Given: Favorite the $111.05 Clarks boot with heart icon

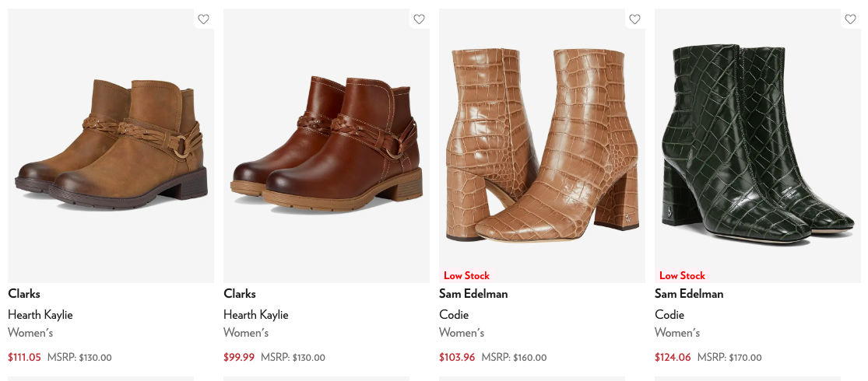Looking at the screenshot, I should pyautogui.click(x=203, y=19).
